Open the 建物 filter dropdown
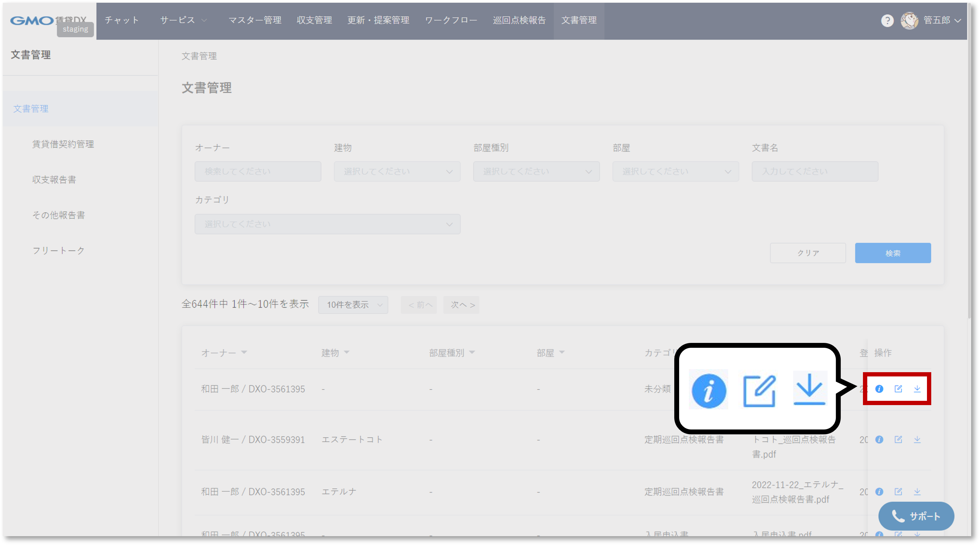The width and height of the screenshot is (980, 545). [397, 172]
